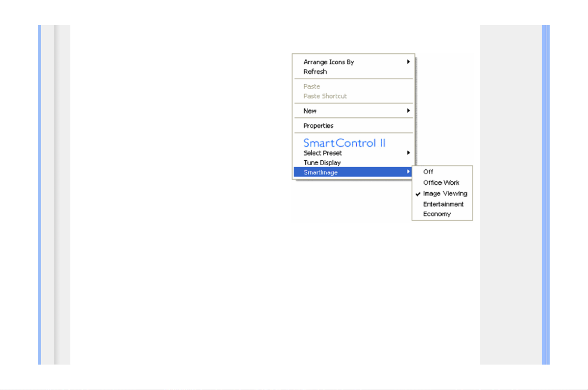Enable the Economy SmartImage mode
Screen dimensions: 588x390
[437, 214]
